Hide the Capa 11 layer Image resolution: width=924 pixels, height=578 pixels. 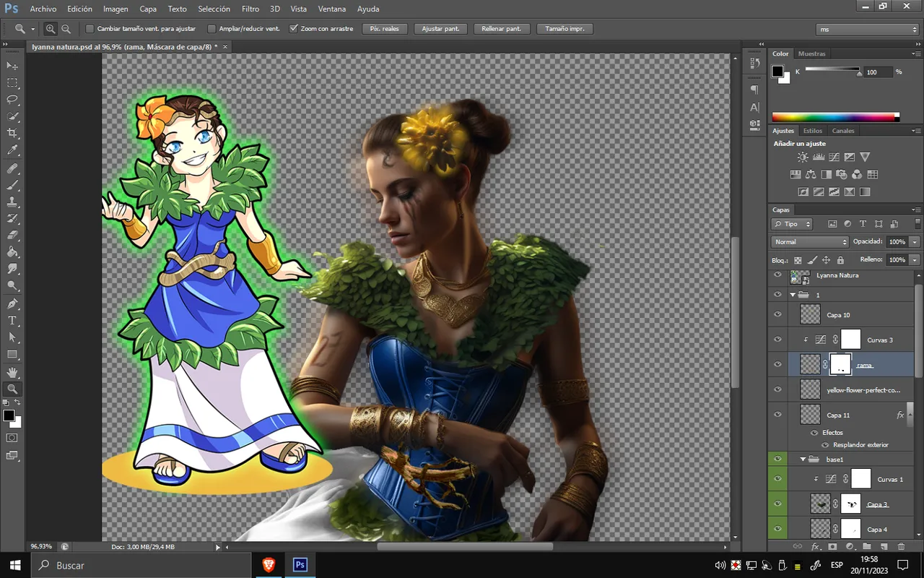pos(777,415)
